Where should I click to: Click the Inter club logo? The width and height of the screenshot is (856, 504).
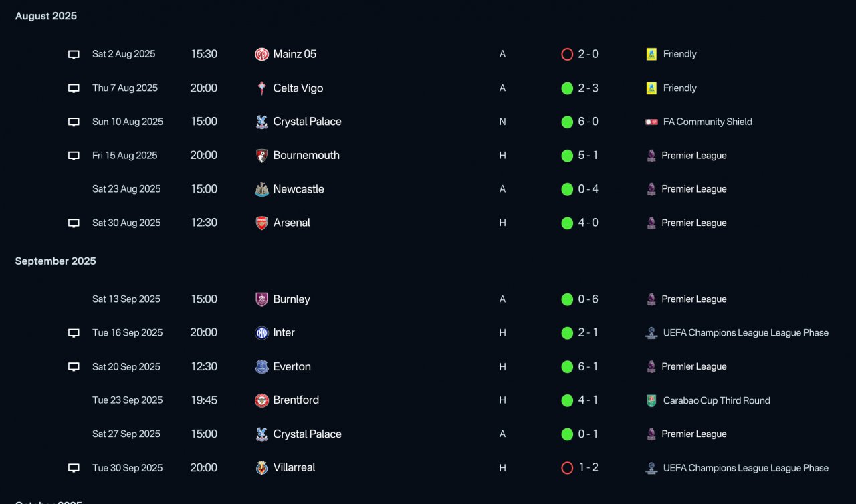[261, 333]
